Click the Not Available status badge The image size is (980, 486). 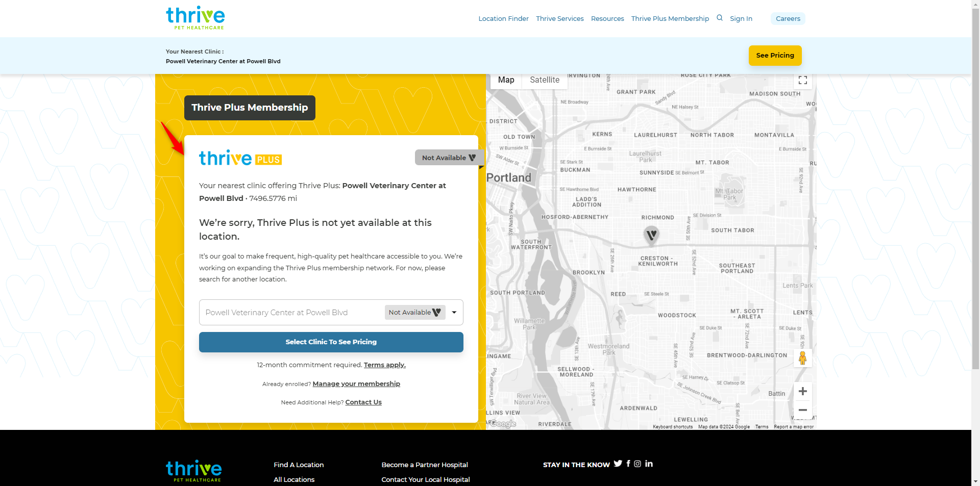449,158
